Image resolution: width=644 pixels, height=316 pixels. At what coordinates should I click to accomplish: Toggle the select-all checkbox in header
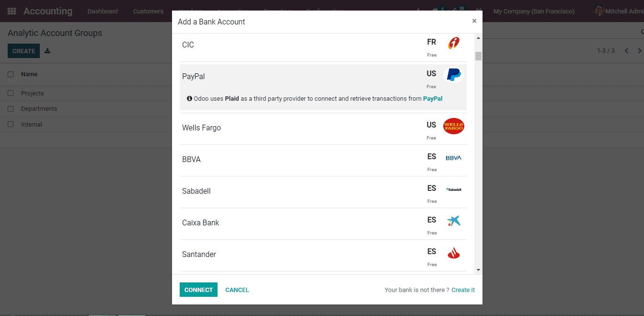11,74
